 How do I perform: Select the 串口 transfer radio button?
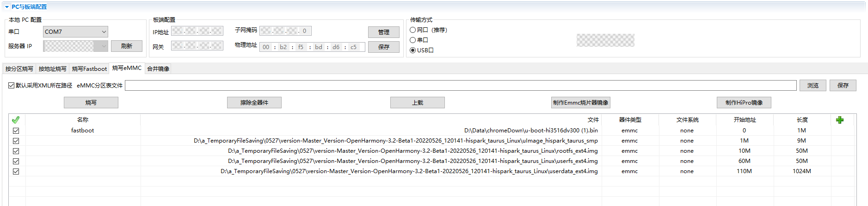[413, 40]
